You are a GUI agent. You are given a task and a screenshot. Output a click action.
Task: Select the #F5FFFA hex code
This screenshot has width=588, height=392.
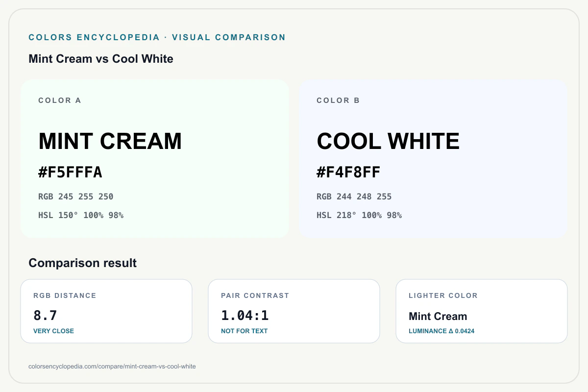coord(70,172)
